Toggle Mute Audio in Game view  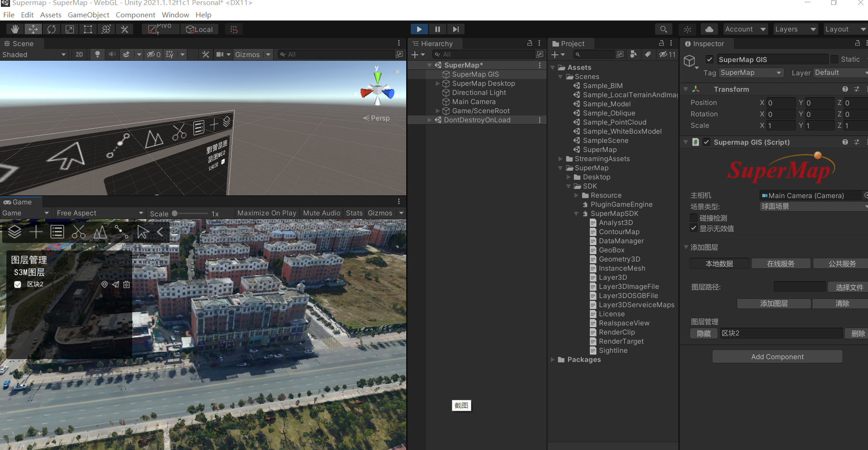[x=322, y=213]
